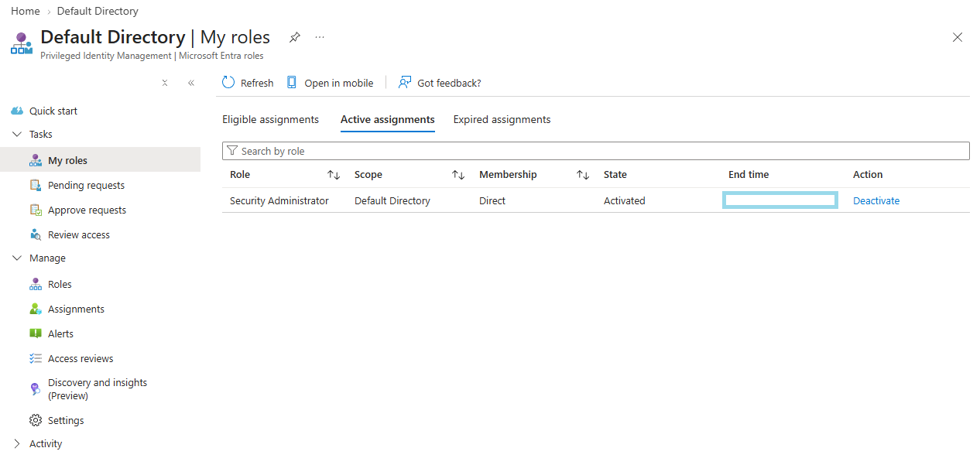Click the State column header
This screenshot has height=465, width=980.
click(x=615, y=175)
